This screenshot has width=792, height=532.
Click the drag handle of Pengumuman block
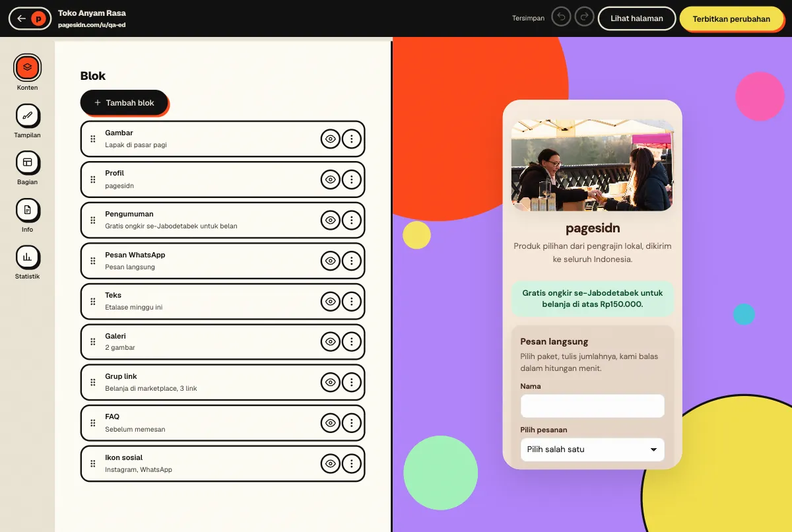(x=92, y=220)
